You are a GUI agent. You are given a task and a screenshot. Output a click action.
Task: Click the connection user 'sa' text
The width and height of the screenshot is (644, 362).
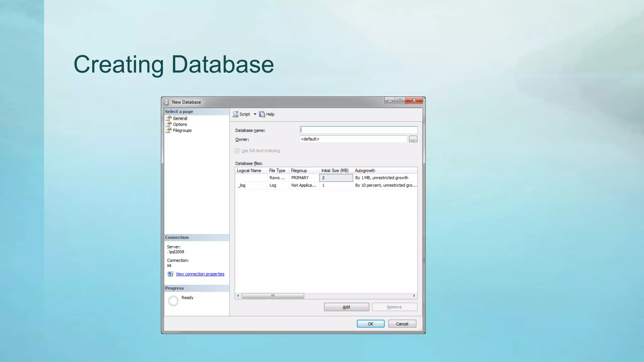[x=169, y=265]
